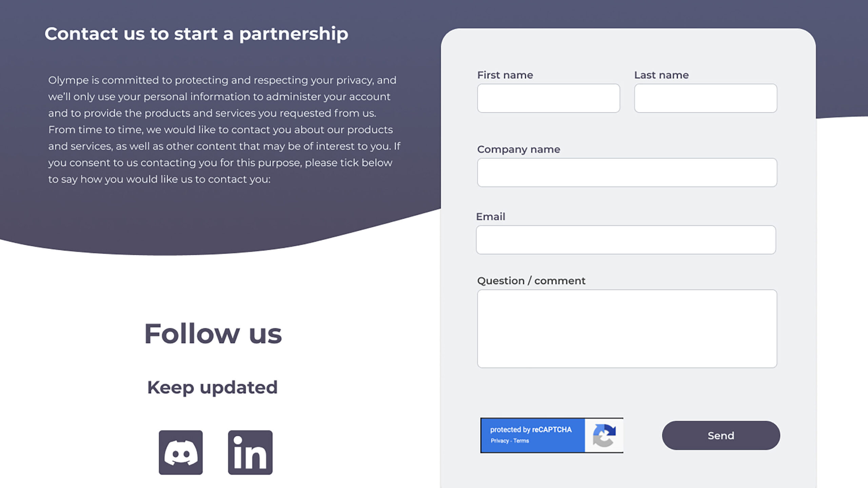Screen dimensions: 868x488
Task: Click into the Company name field
Action: point(627,172)
